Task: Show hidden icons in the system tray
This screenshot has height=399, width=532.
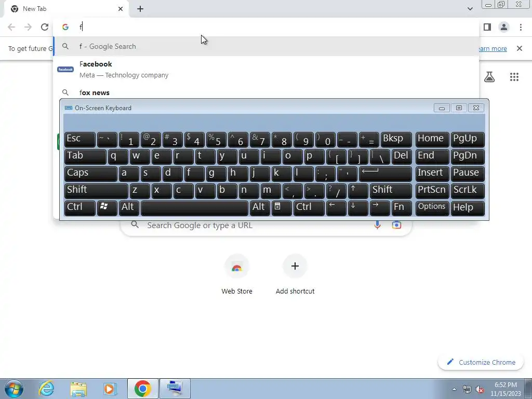Action: click(454, 389)
